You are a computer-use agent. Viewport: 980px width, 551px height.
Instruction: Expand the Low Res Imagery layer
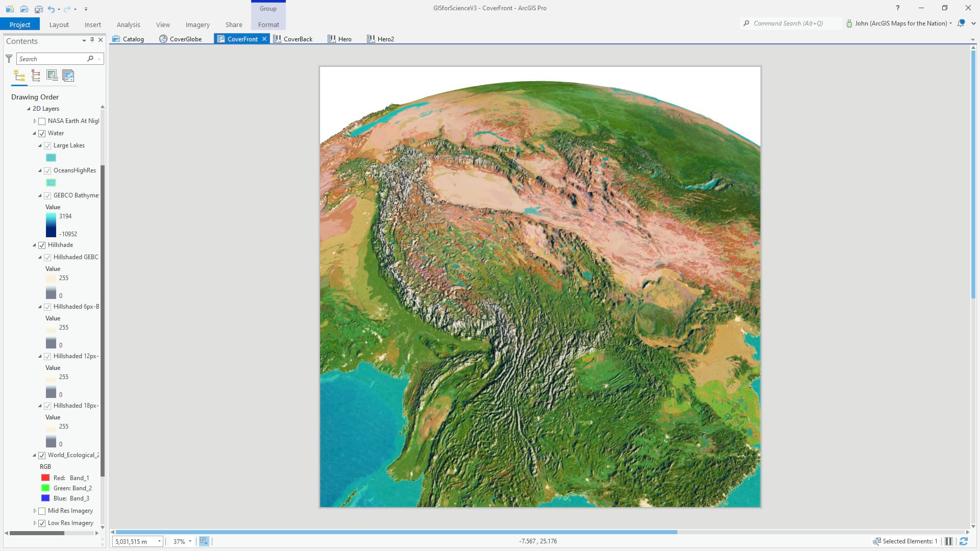(35, 523)
